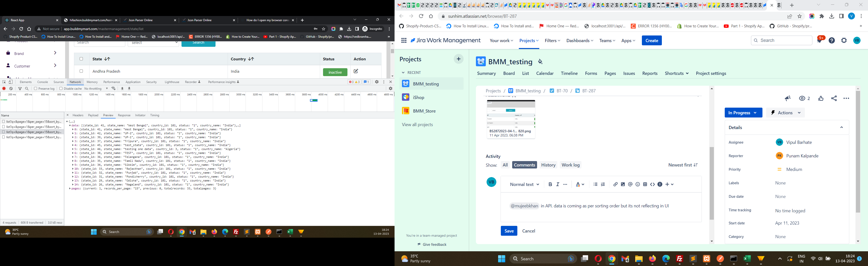Screen dimensions: 868x266
Task: Tick the first network request checkbox
Action: point(3,122)
